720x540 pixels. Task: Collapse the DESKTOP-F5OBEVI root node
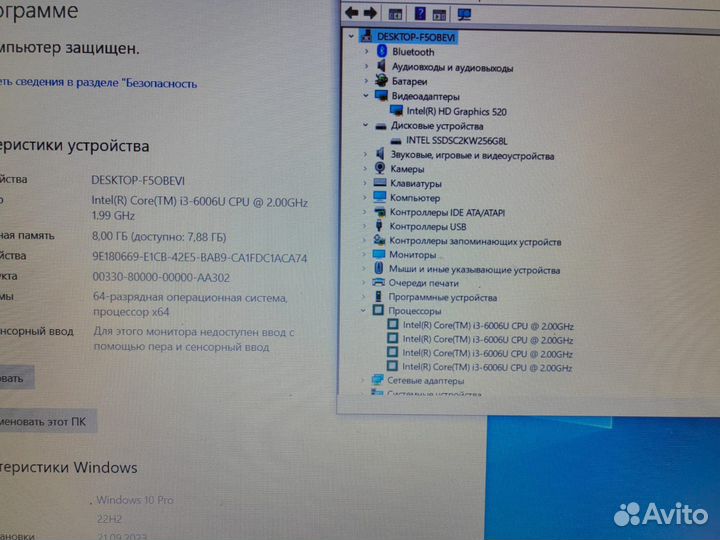coord(351,36)
